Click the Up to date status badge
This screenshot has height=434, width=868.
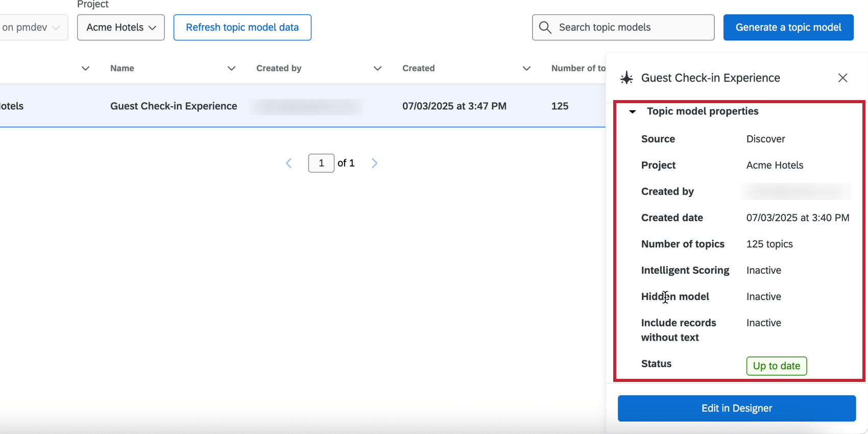[776, 366]
